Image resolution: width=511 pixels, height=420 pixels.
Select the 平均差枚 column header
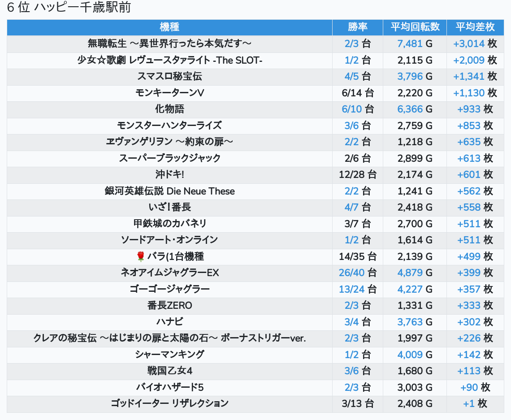click(475, 27)
